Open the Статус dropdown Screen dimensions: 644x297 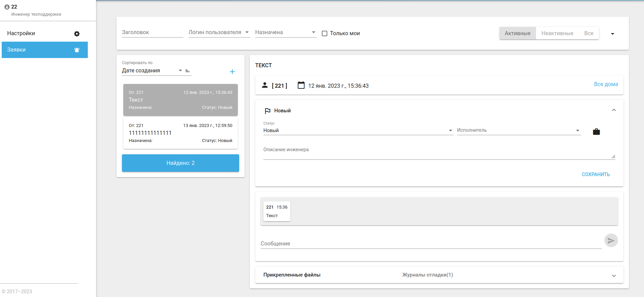(358, 130)
